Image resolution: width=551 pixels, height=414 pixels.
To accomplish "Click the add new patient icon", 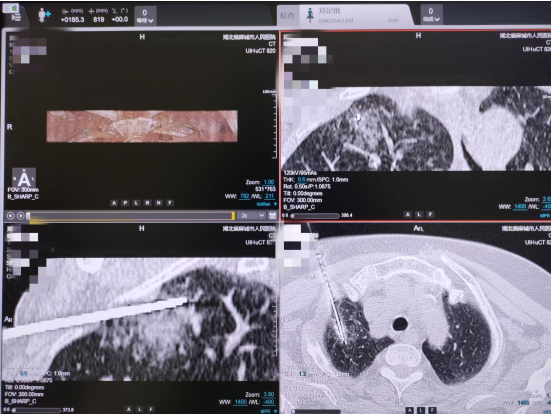I will pos(44,15).
